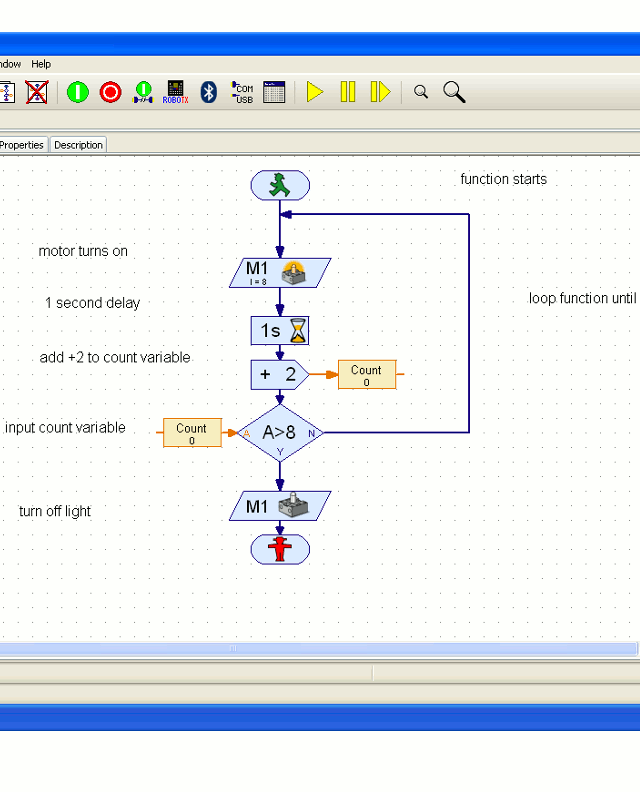The width and height of the screenshot is (640, 792).
Task: Select the 1s time delay element
Action: (x=280, y=331)
